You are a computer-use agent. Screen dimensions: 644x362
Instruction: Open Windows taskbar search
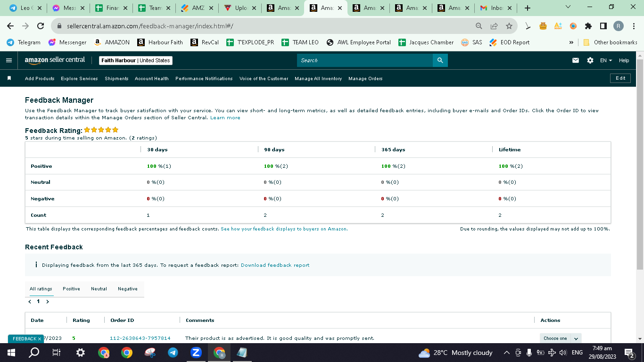34,352
